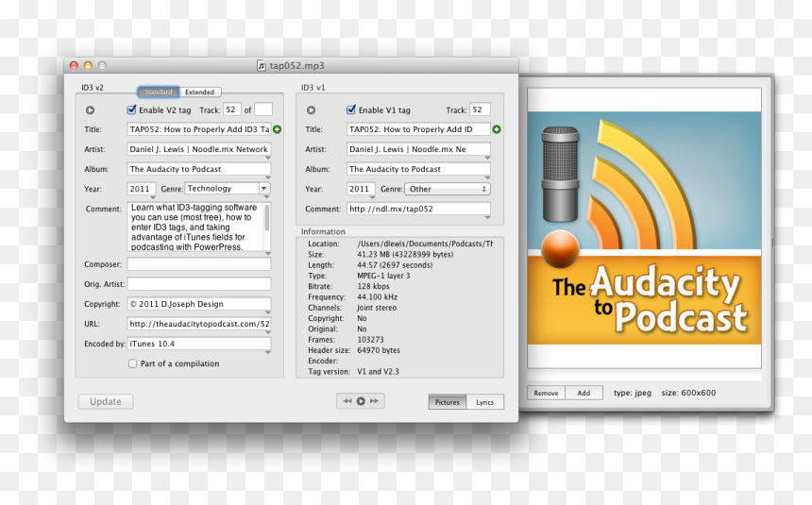Click Remove in the picture drawer

click(x=547, y=393)
